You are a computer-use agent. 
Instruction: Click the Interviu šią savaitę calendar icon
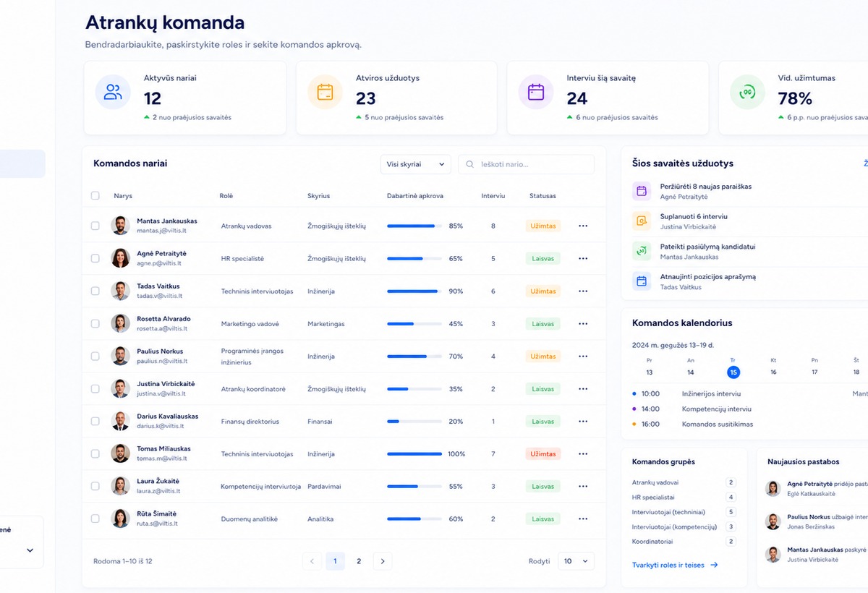536,92
